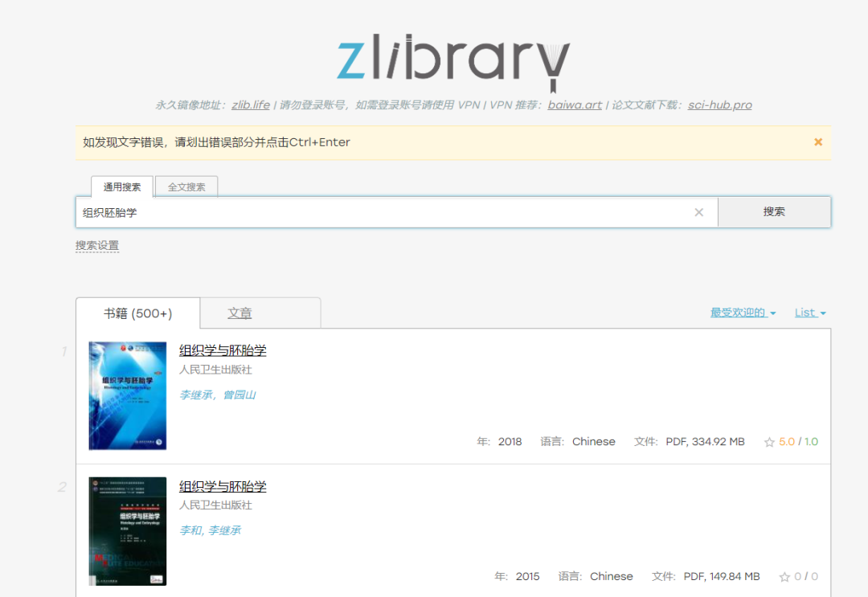The height and width of the screenshot is (597, 868).
Task: Open the second 组织学与胚胎学 title link
Action: (x=223, y=487)
